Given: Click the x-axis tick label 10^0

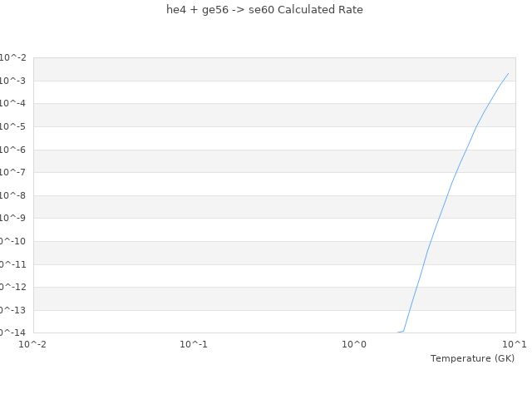Looking at the screenshot, I should coord(355,344).
